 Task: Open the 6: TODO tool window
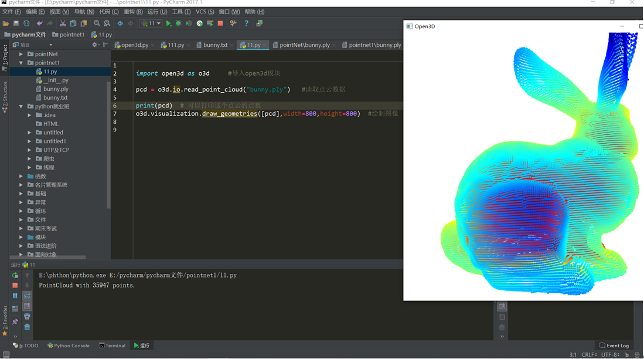point(25,346)
